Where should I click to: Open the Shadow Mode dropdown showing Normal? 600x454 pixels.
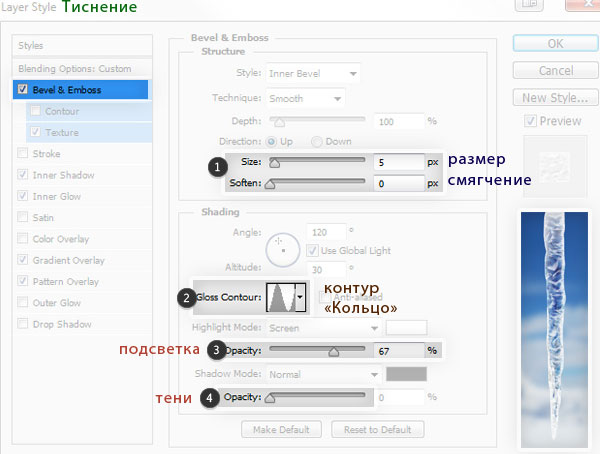click(323, 374)
